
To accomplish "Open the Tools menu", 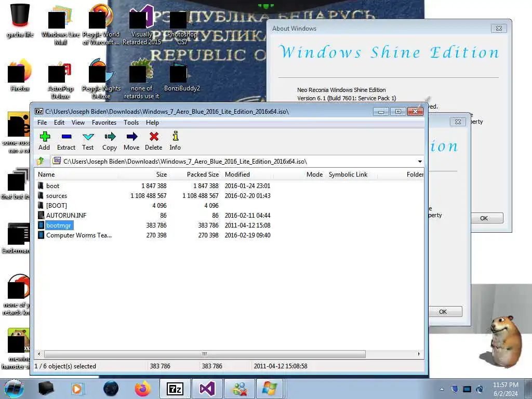I will (x=131, y=123).
